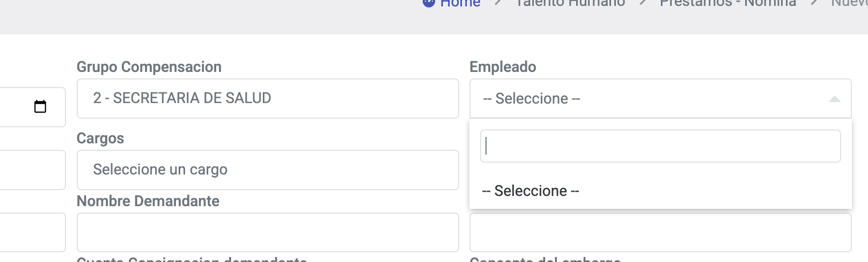Viewport: 868px width, 262px height.
Task: Click the Empleado field label
Action: [x=503, y=67]
